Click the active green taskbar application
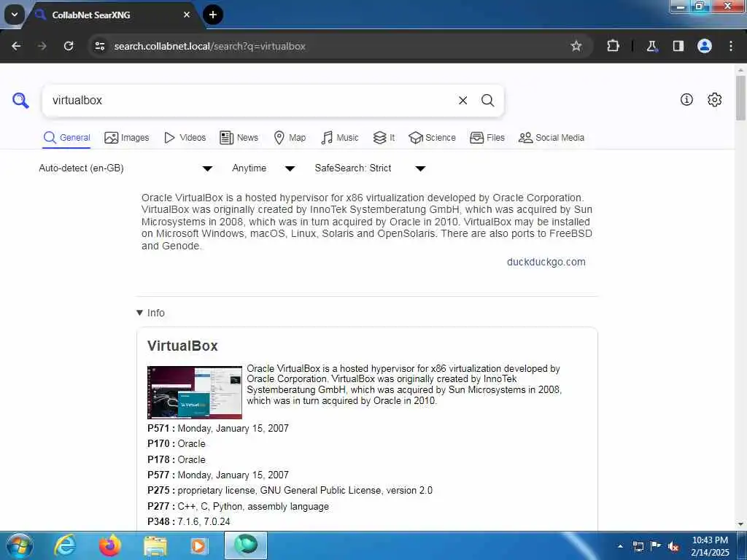The image size is (747, 560). pyautogui.click(x=246, y=545)
